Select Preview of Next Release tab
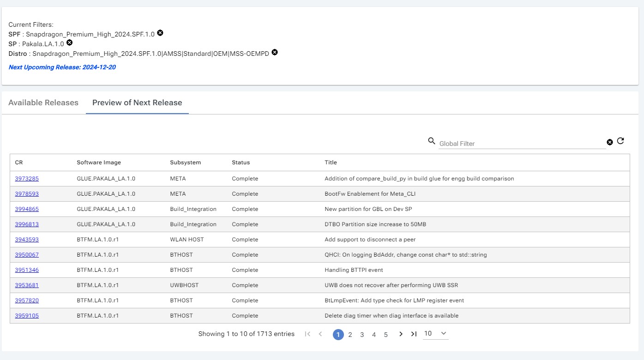 tap(137, 103)
